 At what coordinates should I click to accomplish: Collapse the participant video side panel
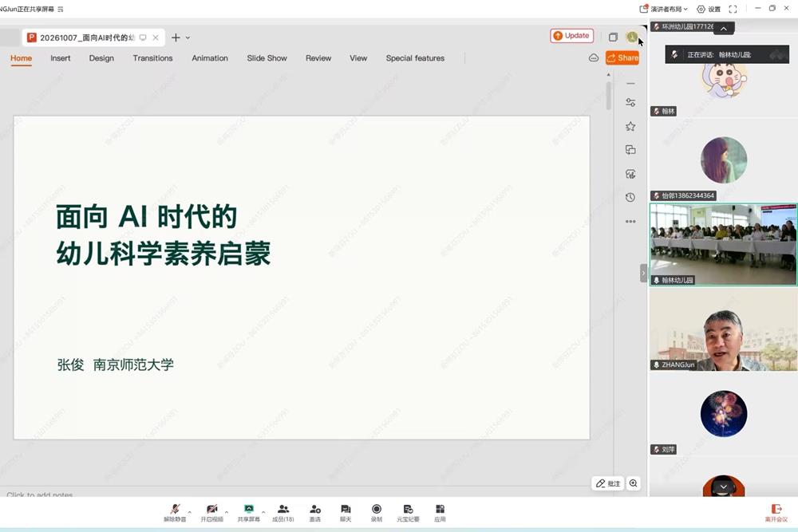(643, 273)
